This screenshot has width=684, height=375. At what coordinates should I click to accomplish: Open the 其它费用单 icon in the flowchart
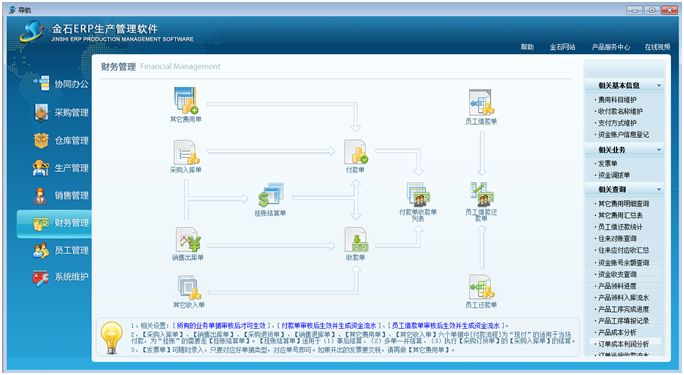[x=186, y=100]
